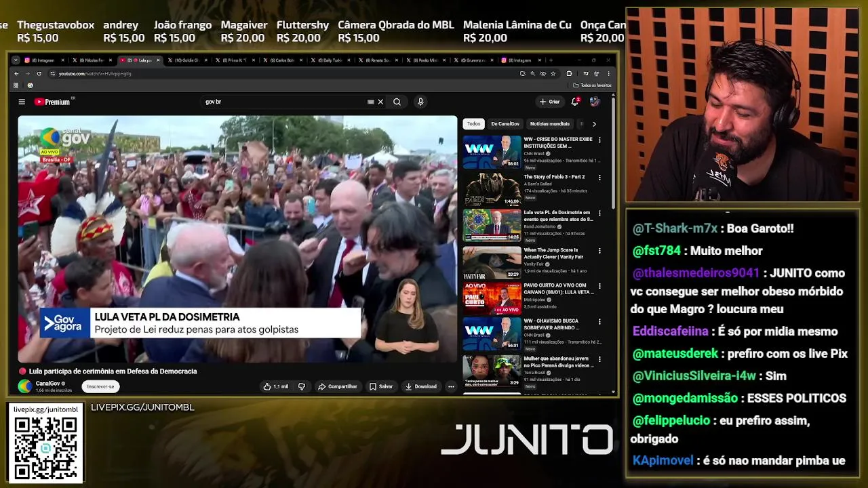Go back in the browser
Image resolution: width=868 pixels, height=488 pixels.
(17, 73)
